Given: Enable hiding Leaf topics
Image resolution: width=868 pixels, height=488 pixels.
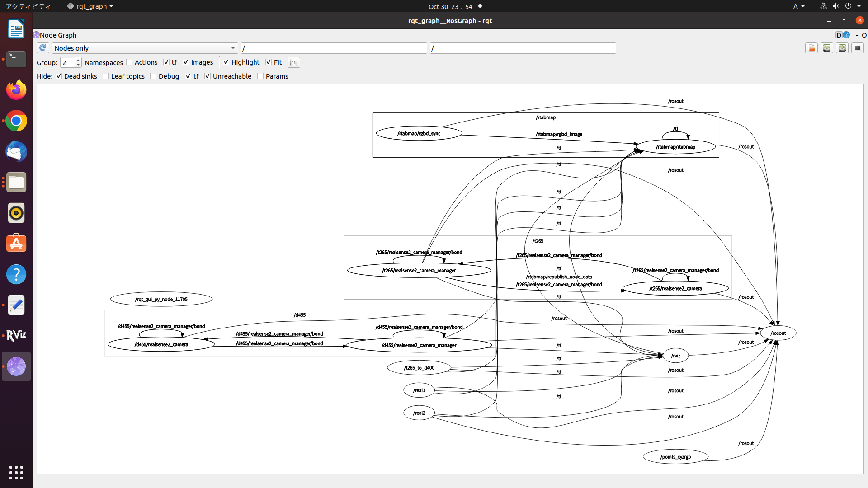Looking at the screenshot, I should coord(106,76).
